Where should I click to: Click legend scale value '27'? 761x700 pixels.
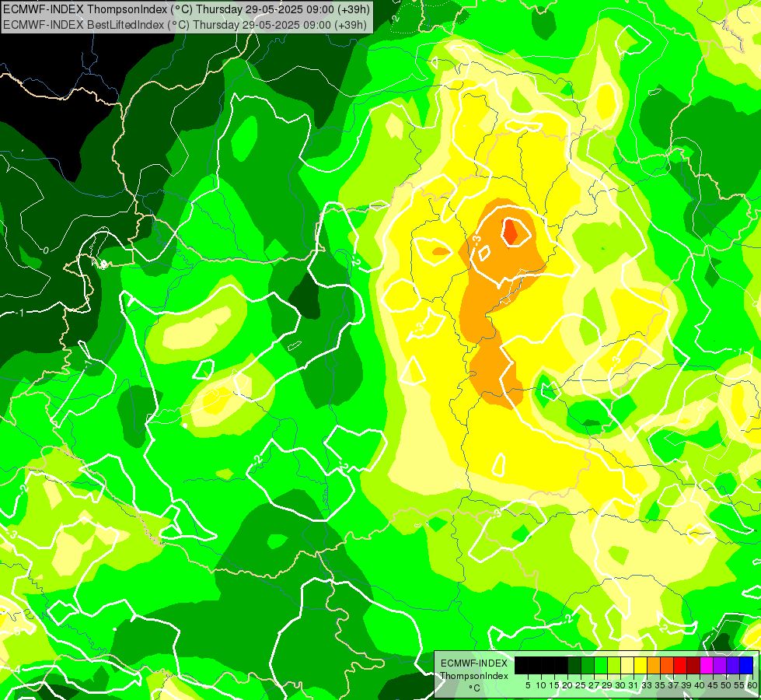594,685
